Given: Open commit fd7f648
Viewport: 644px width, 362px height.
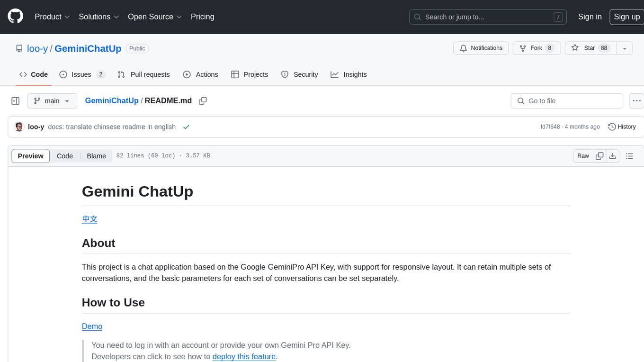Looking at the screenshot, I should click(550, 127).
